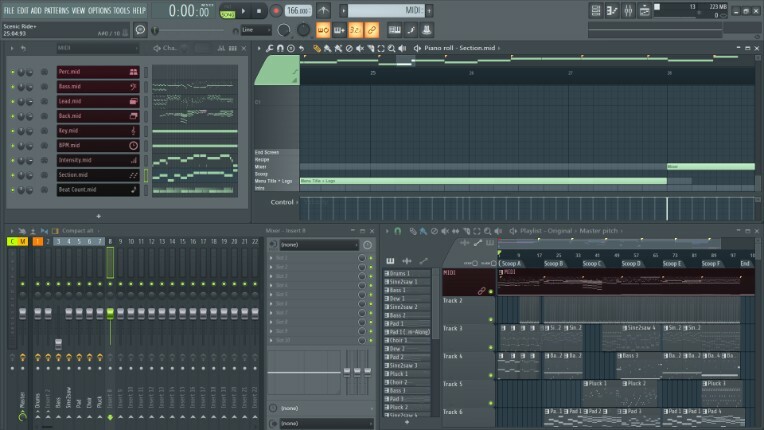Select Drums 1 in the playlist picker
The image size is (764, 430).
point(407,274)
